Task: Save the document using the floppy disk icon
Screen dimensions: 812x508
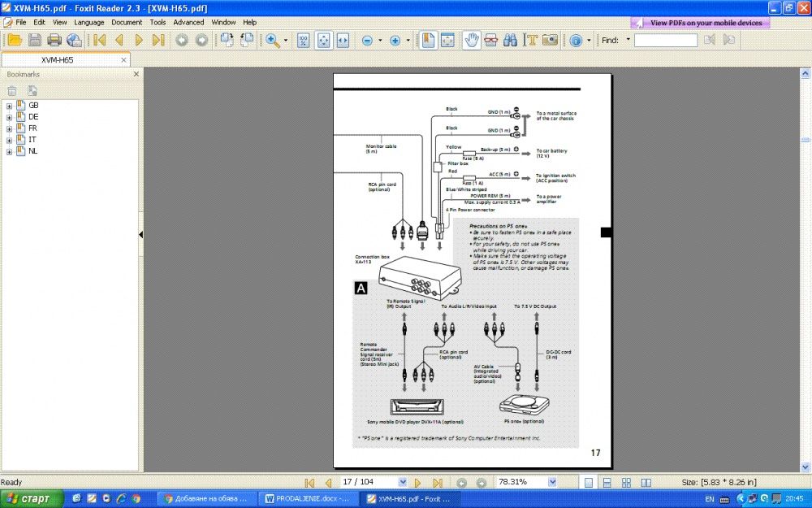Action: 35,40
